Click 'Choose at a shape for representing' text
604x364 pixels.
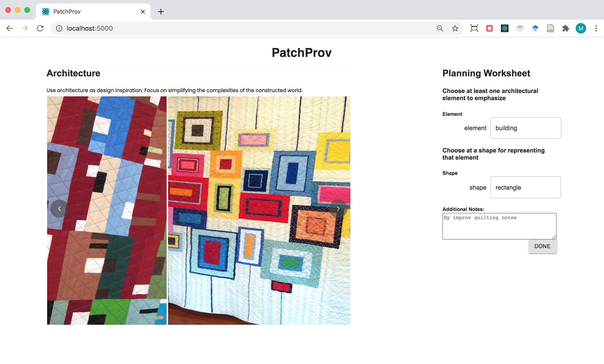[x=494, y=154]
